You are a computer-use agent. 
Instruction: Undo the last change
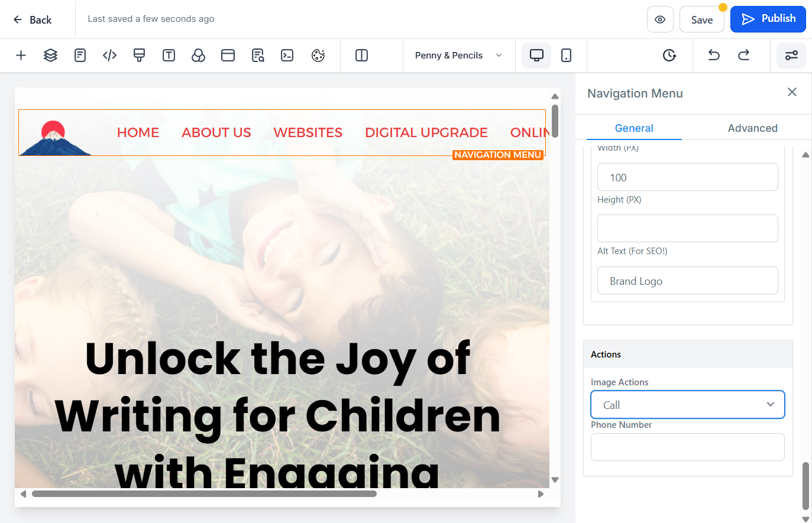click(x=714, y=56)
